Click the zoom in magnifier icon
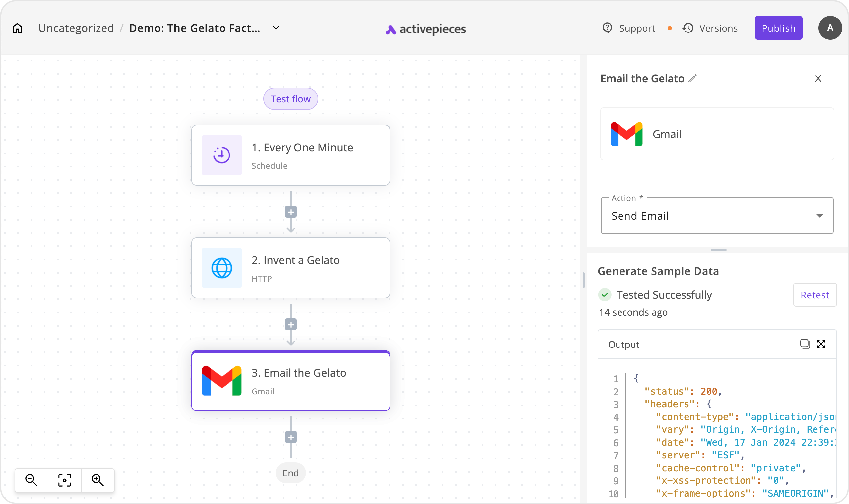 pos(98,480)
